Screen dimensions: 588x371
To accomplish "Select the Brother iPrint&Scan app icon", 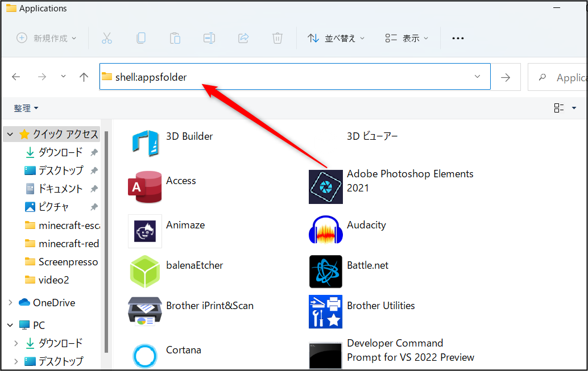I will click(145, 311).
